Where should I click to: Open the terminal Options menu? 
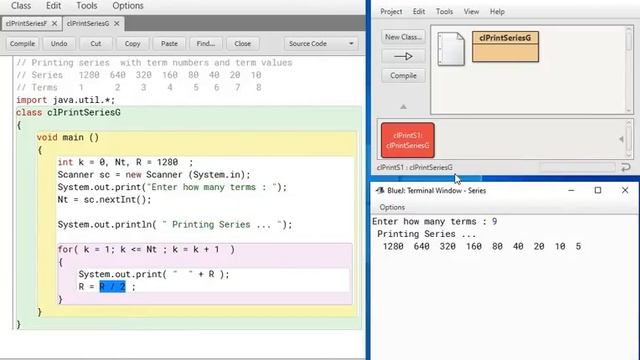392,207
